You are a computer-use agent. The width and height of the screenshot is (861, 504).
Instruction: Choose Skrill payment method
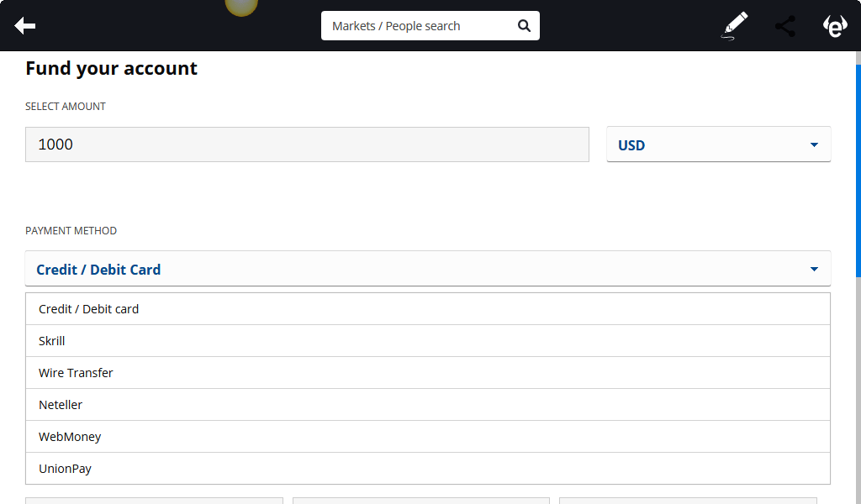pos(428,340)
